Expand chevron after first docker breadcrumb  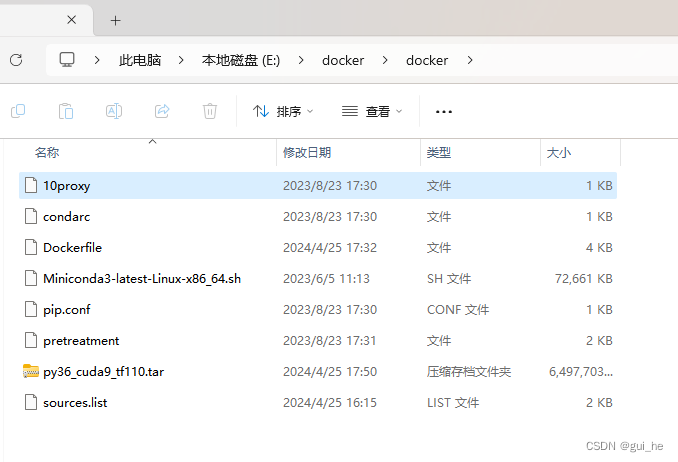[x=385, y=60]
